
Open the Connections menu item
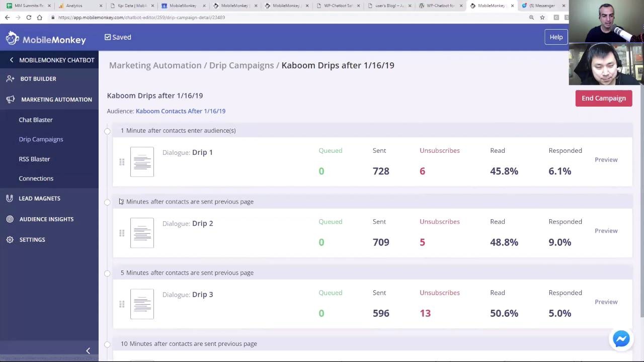tap(36, 178)
